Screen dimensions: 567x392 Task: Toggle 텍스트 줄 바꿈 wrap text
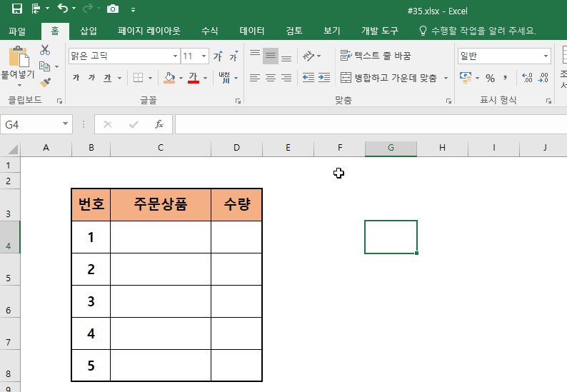[x=376, y=56]
